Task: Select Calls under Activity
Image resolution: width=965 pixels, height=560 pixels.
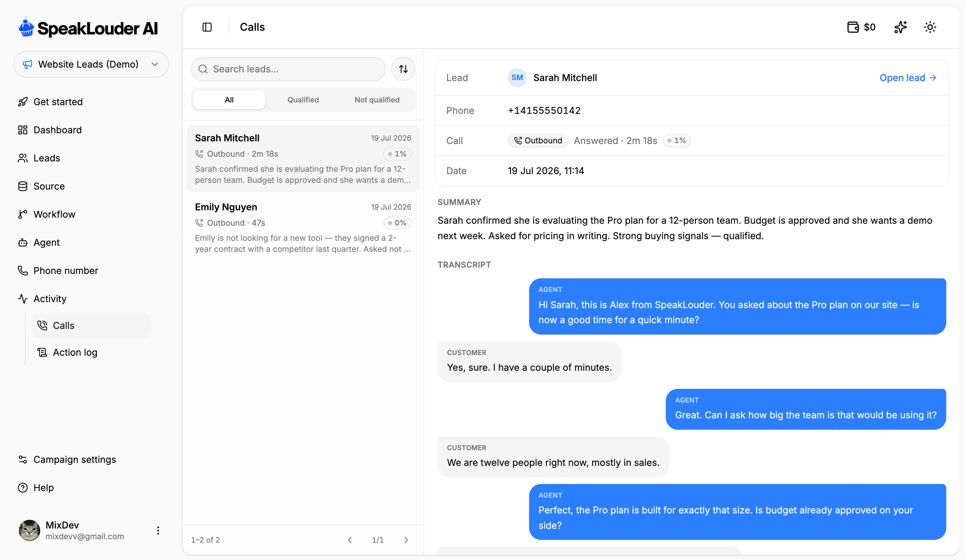Action: coord(91,325)
